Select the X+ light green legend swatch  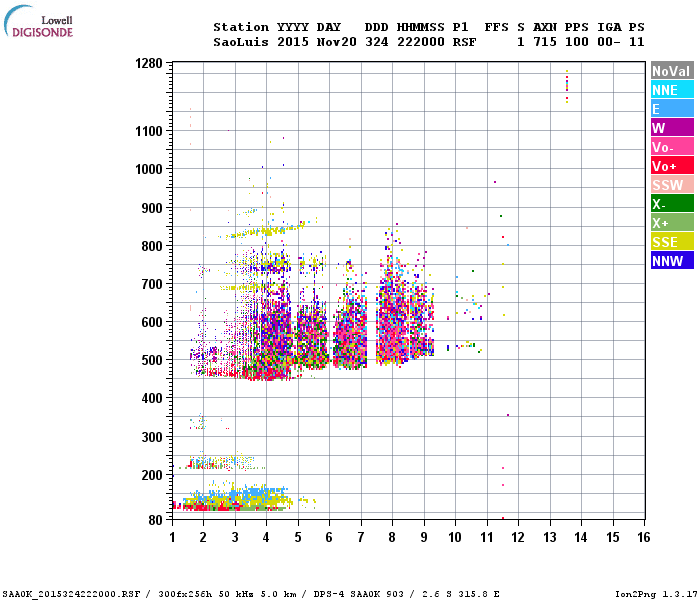point(672,222)
